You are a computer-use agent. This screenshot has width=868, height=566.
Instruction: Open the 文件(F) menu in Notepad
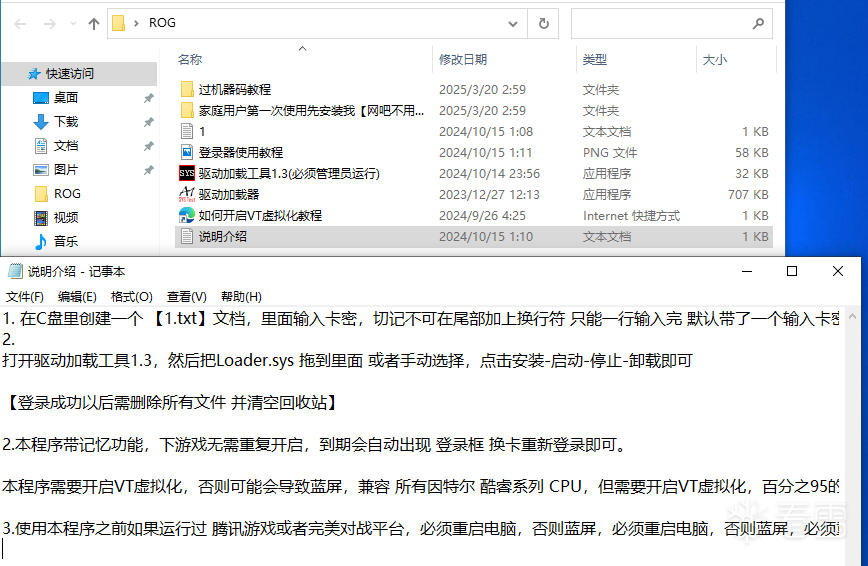[x=25, y=296]
